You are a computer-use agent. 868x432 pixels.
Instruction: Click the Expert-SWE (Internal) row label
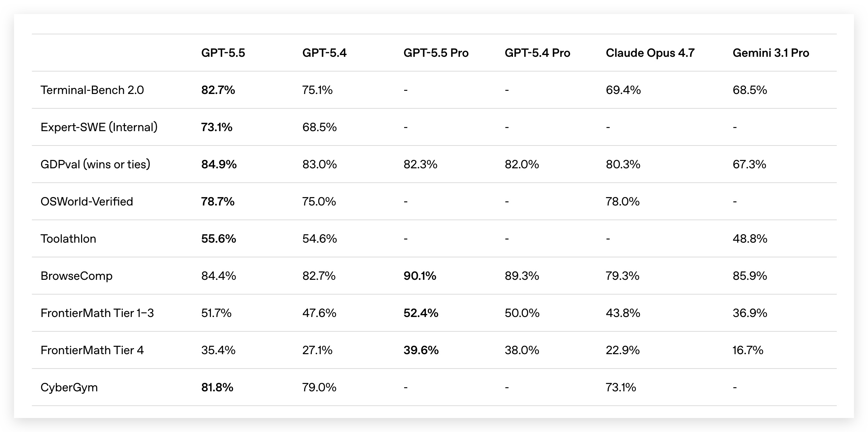coord(99,127)
